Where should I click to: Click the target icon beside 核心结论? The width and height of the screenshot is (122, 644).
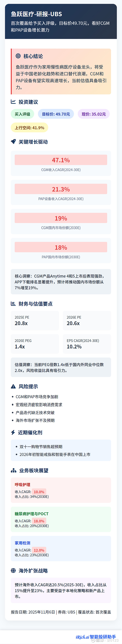click(x=18, y=56)
